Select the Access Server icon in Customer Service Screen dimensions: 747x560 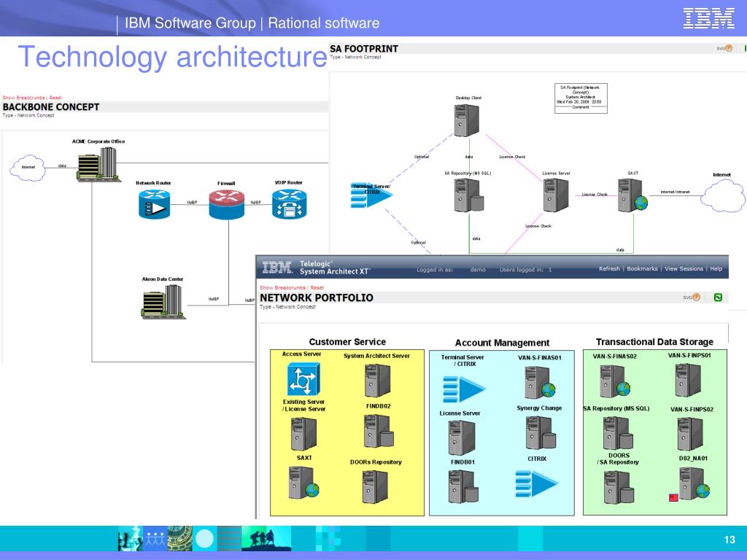tap(303, 379)
